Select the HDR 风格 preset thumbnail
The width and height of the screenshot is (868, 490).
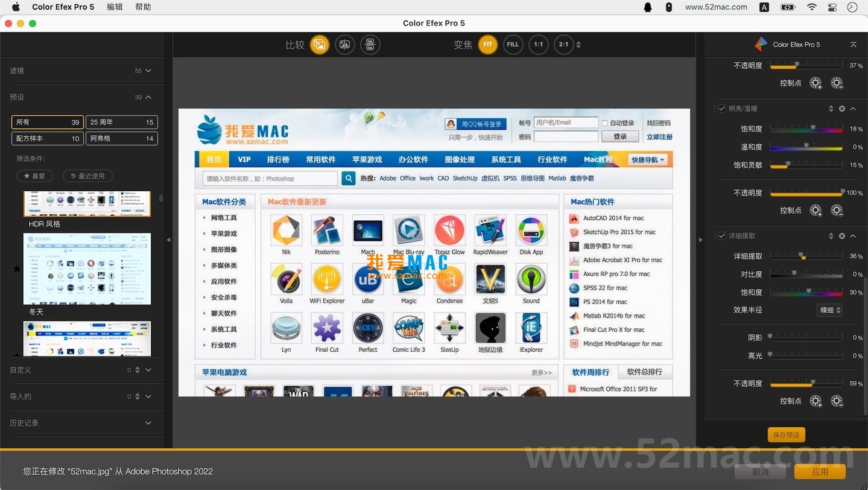(x=87, y=204)
